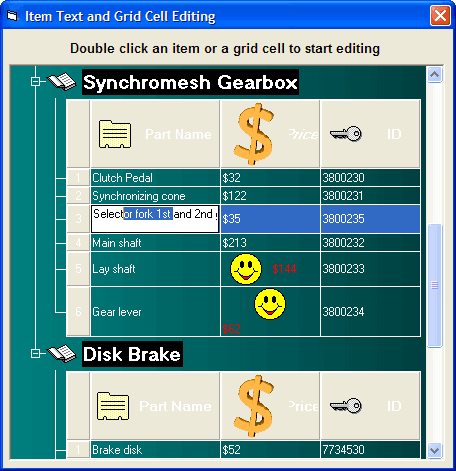Click the scroll up arrow of vertical scrollbar
Screen dimensions: 456x471
click(x=435, y=74)
